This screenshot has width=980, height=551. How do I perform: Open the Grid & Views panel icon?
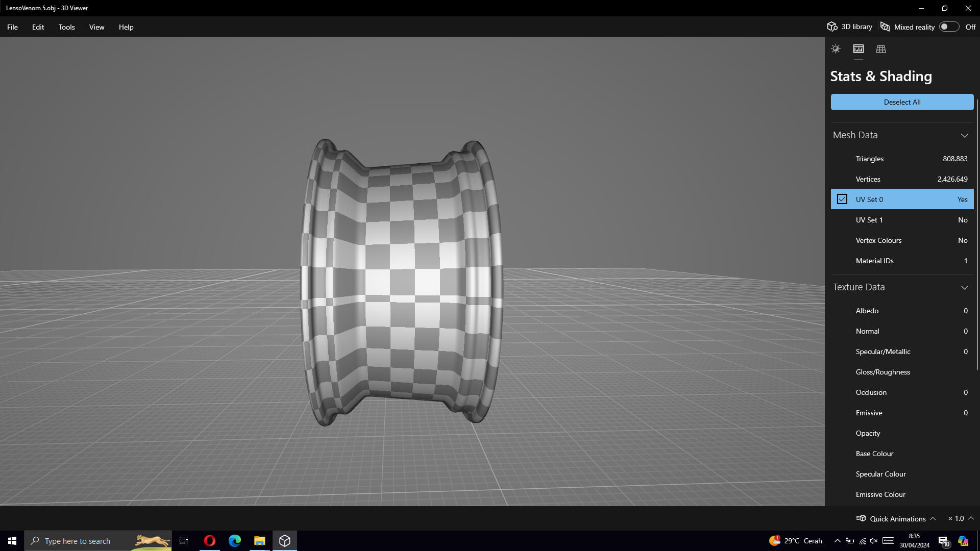[x=881, y=49]
